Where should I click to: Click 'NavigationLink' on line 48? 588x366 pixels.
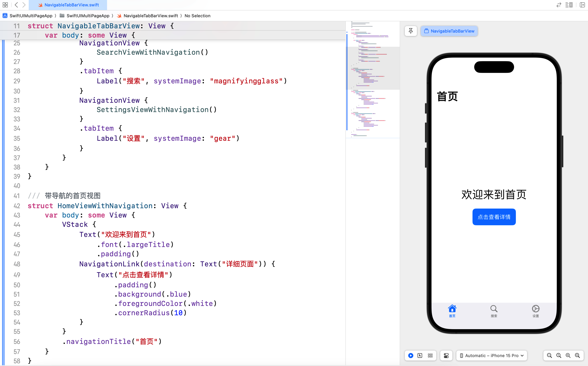(x=109, y=264)
